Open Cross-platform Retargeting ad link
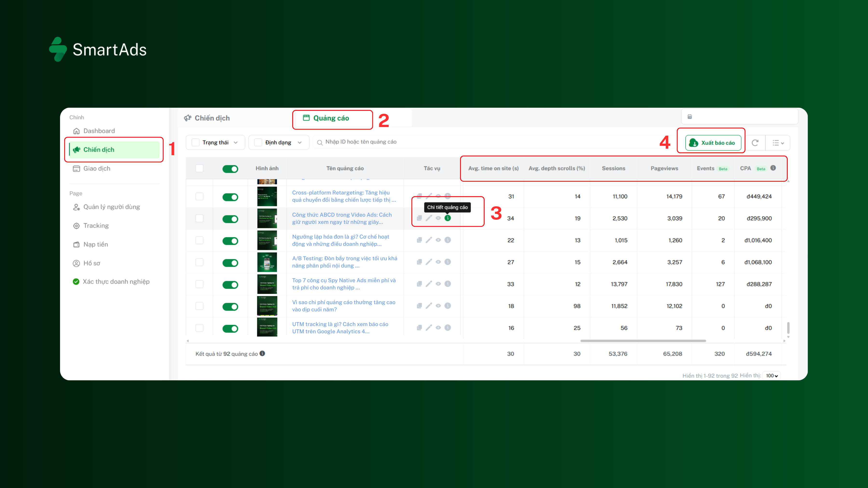The image size is (868, 488). coord(344,196)
